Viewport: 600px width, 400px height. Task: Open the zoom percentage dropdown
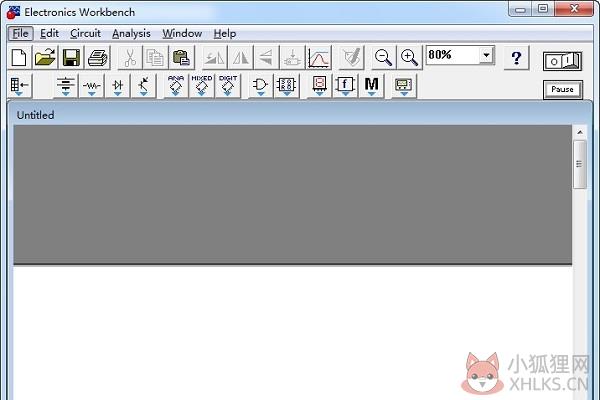coord(486,55)
